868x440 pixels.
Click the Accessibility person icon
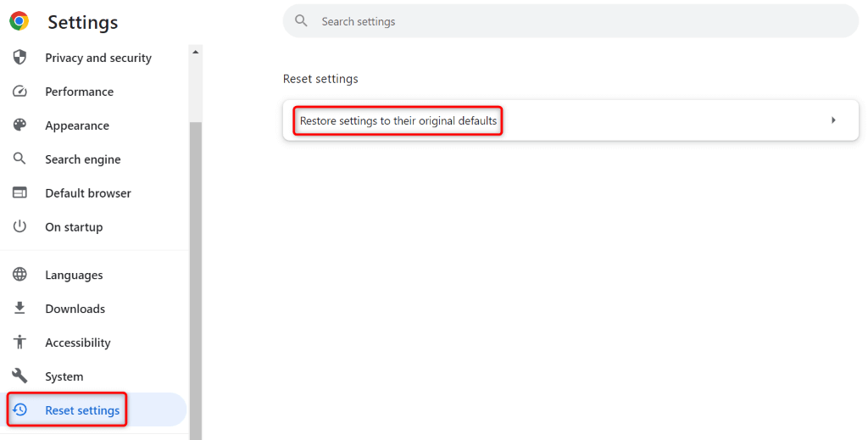(x=19, y=343)
